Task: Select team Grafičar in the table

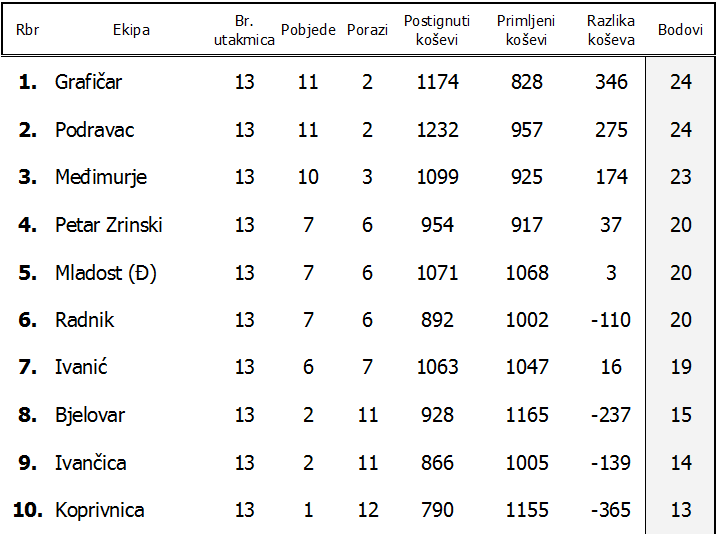Action: [x=88, y=82]
